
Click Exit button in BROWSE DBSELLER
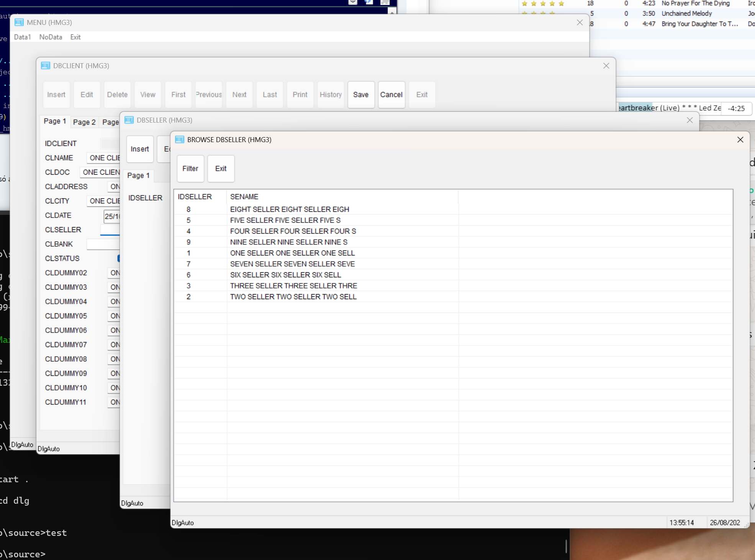pyautogui.click(x=221, y=169)
